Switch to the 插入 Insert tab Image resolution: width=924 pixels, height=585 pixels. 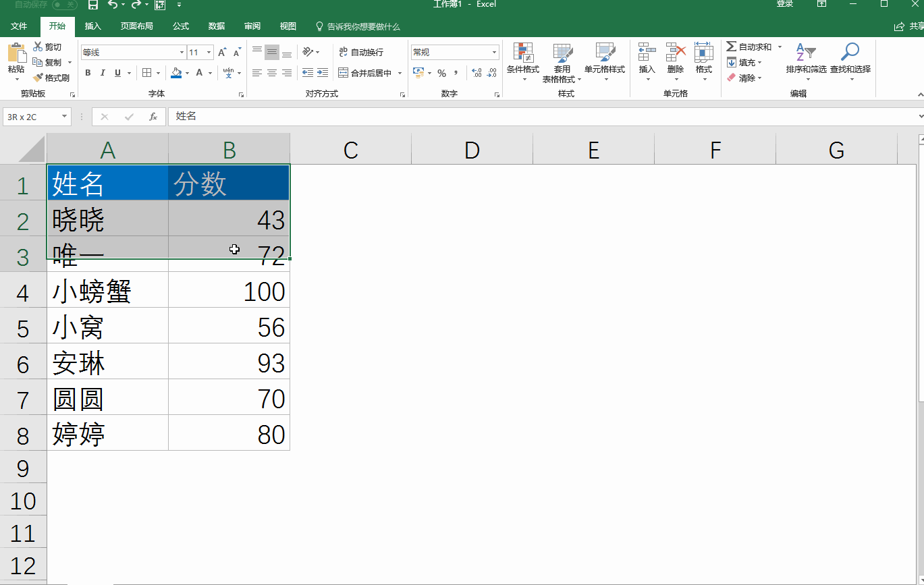92,26
